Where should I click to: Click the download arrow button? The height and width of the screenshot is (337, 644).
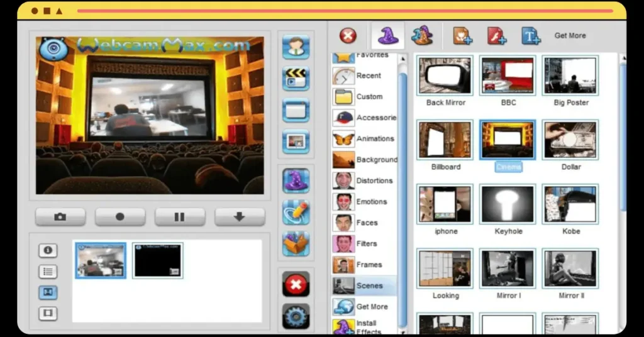point(240,217)
